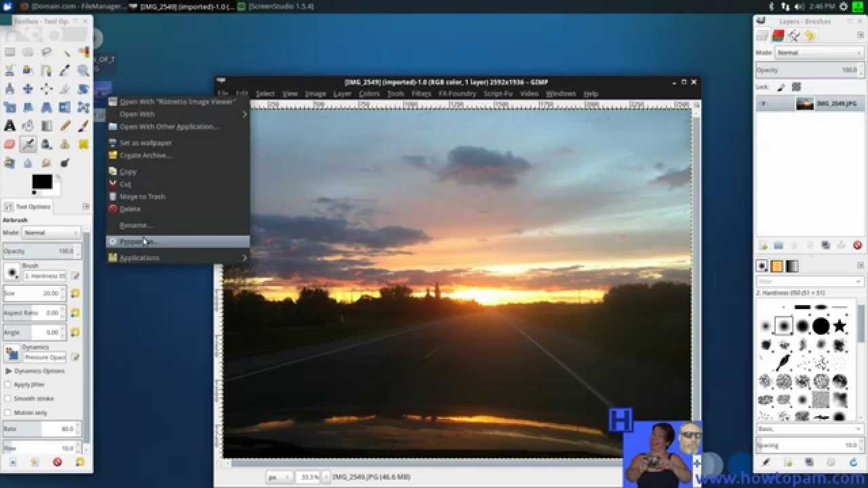Open the Basic brush tag dropdown
868x488 pixels.
810,429
